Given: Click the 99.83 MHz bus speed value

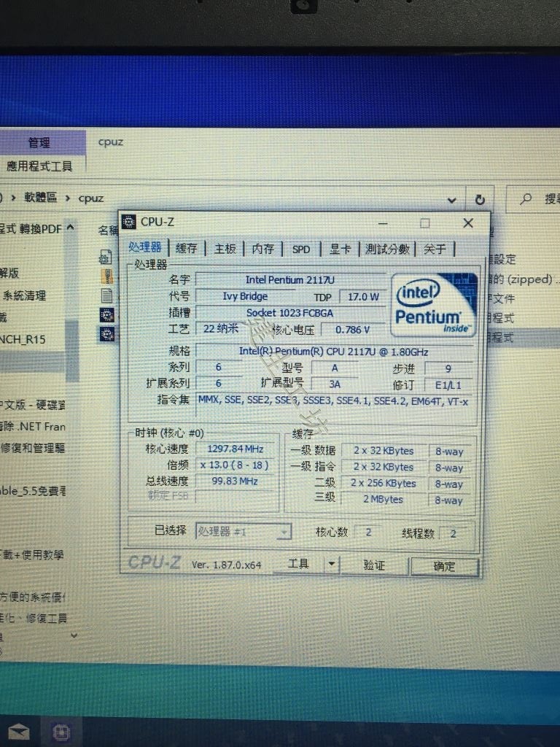Looking at the screenshot, I should point(236,481).
